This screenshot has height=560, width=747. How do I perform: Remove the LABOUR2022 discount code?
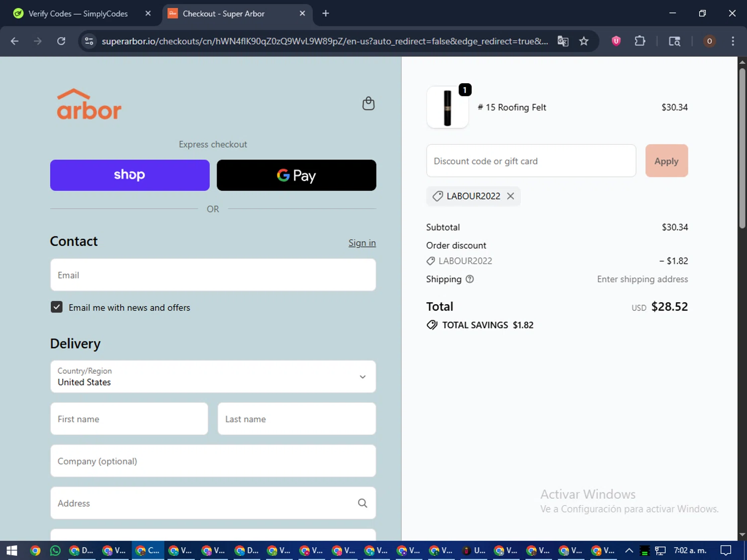[510, 196]
